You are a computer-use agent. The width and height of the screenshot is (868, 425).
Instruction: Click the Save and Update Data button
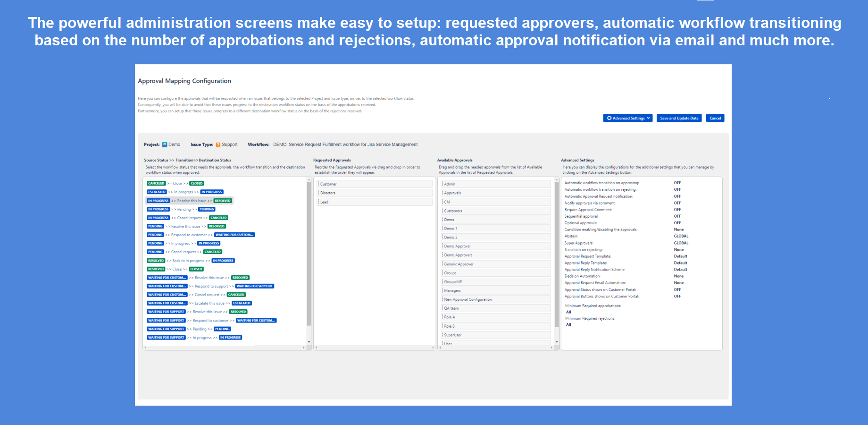pos(679,118)
